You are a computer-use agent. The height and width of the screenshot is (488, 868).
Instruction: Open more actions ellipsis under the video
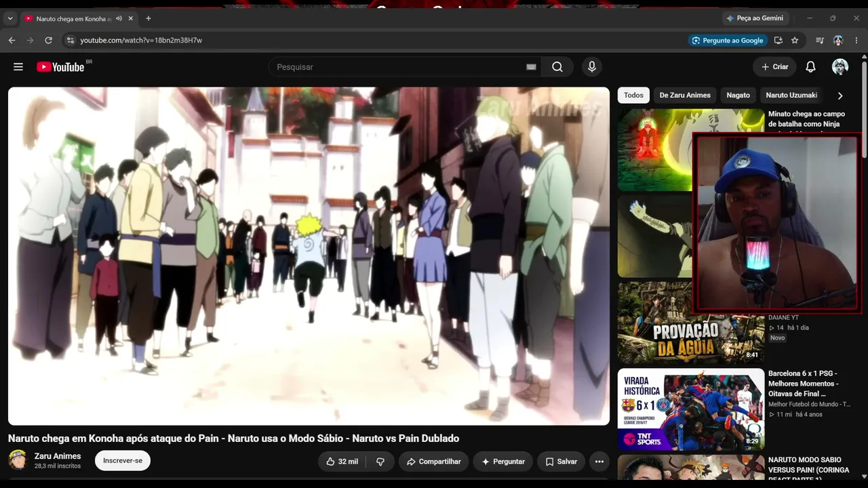point(599,462)
